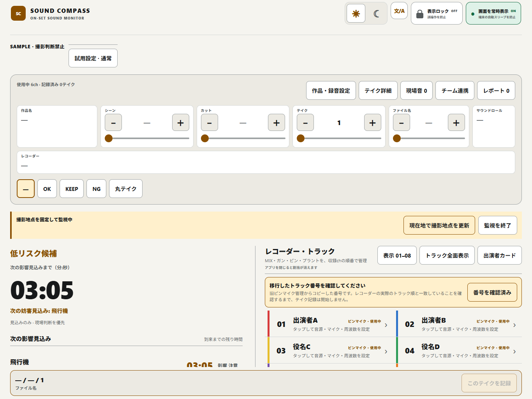This screenshot has height=399, width=532.
Task: Toggle language with the 文/A icon
Action: click(x=399, y=11)
